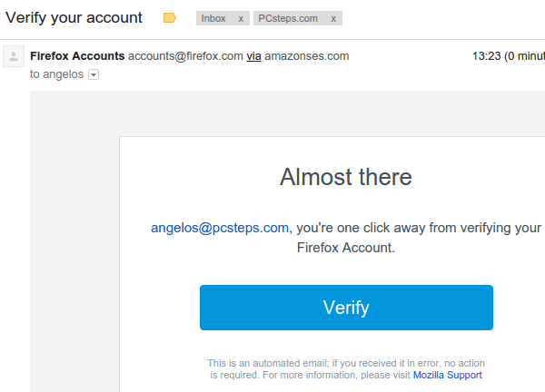Click the "Firefox Account." text in the body
This screenshot has height=392, width=545.
(346, 247)
